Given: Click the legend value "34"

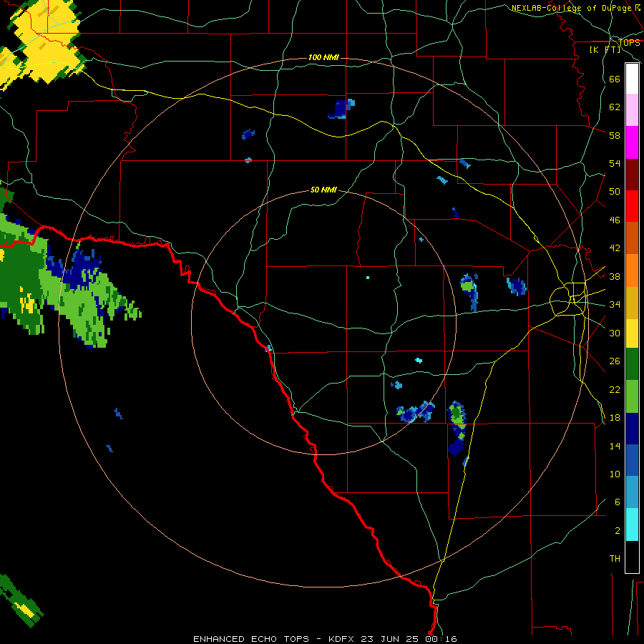Looking at the screenshot, I should pos(615,304).
